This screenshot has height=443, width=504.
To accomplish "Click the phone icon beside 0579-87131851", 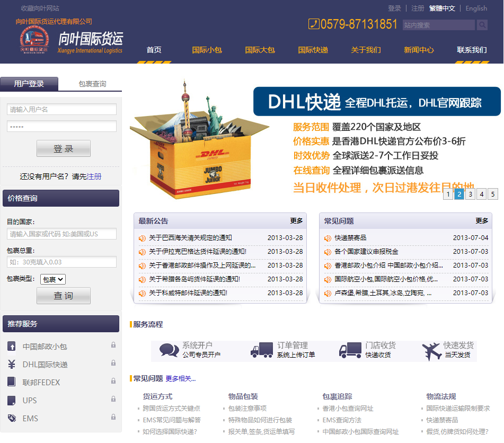I will click(x=314, y=24).
